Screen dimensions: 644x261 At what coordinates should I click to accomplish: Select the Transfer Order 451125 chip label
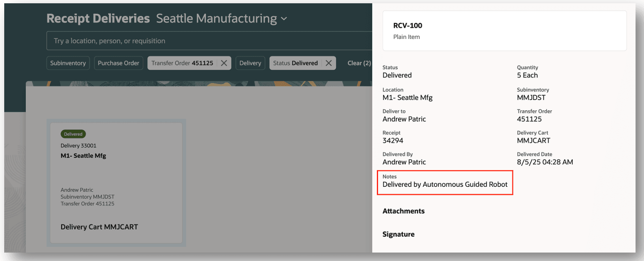(x=182, y=63)
